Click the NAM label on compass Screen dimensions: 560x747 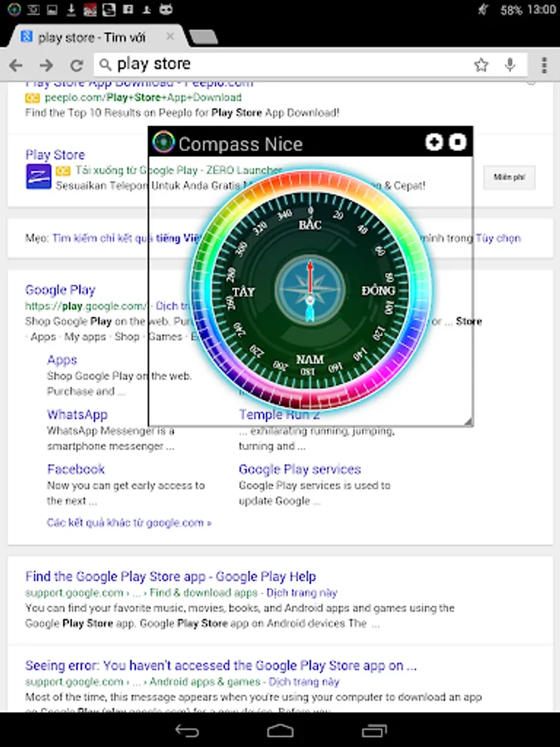pos(309,359)
